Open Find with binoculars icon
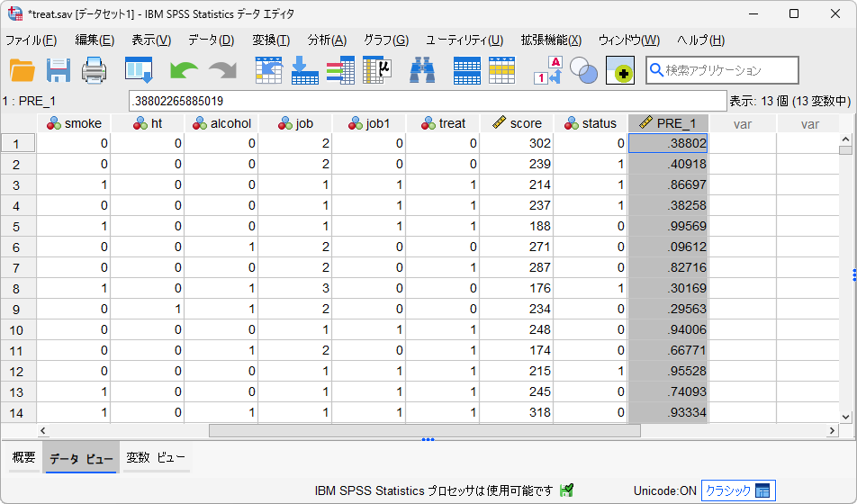Image resolution: width=857 pixels, height=504 pixels. [x=422, y=70]
